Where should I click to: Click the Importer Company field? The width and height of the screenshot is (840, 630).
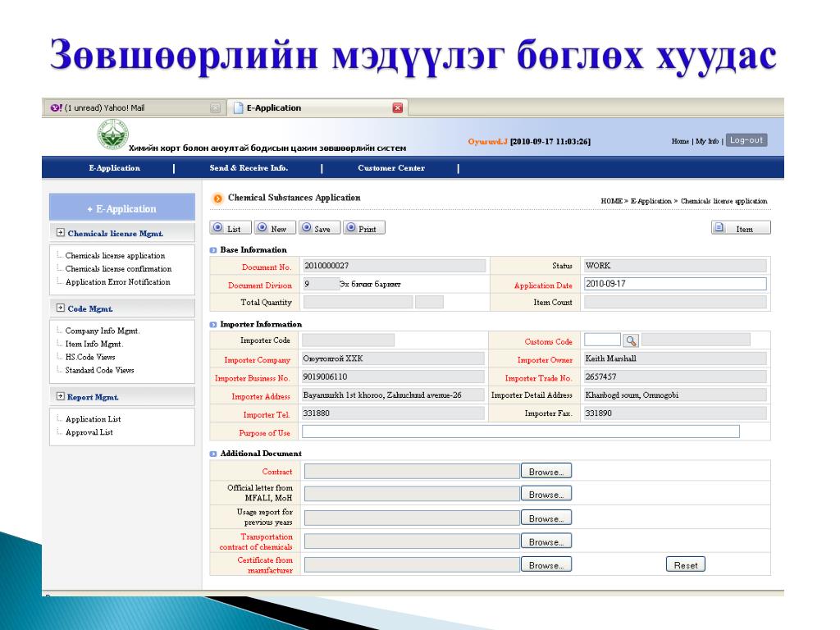393,359
